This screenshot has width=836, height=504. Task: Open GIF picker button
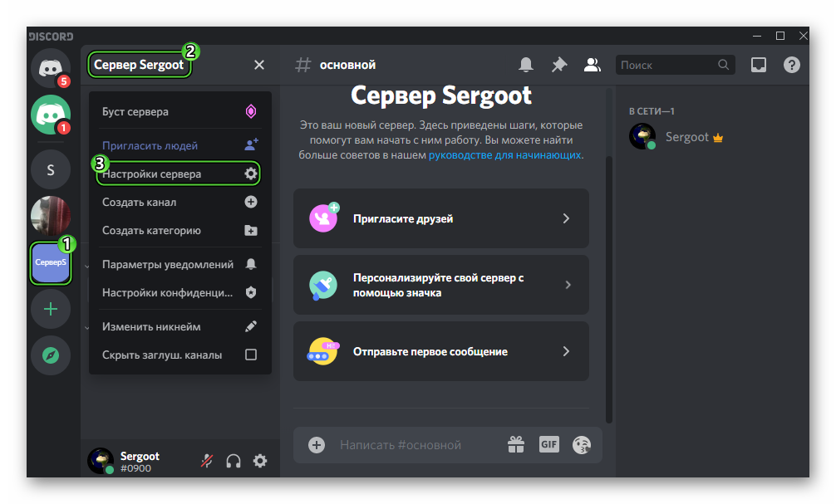tap(548, 444)
